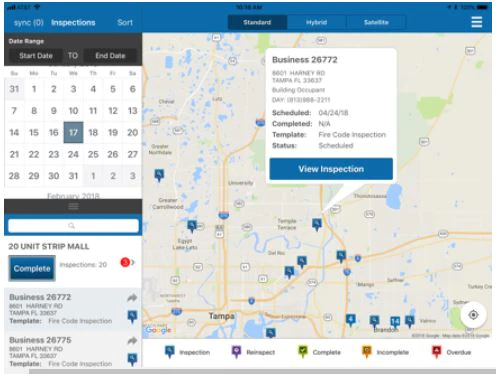Open the Start Date picker

[x=36, y=56]
